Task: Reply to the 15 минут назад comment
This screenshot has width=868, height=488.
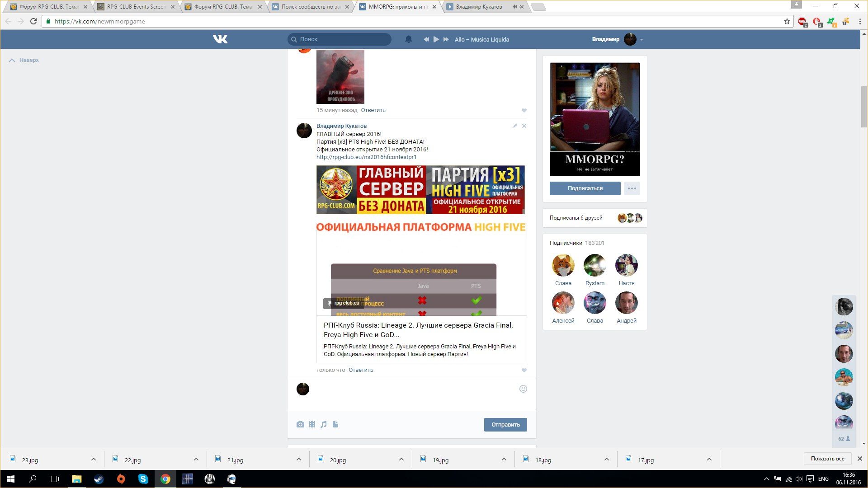Action: (373, 110)
